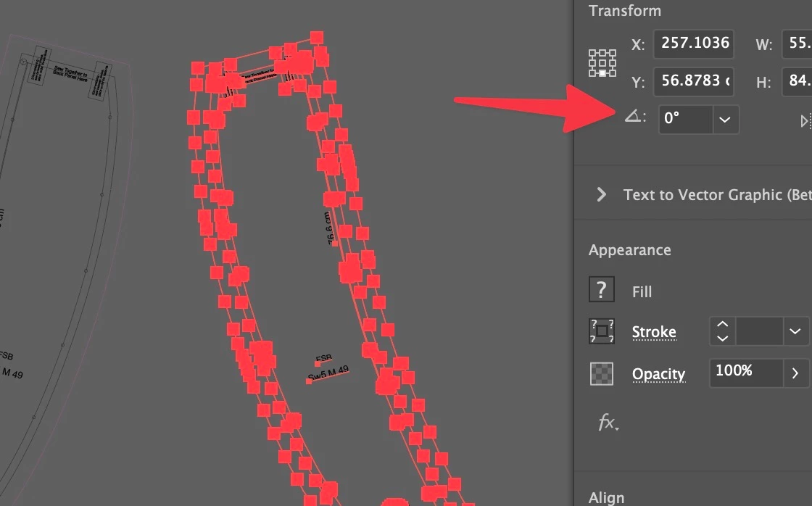
Task: Open the Stroke panel link
Action: click(654, 332)
